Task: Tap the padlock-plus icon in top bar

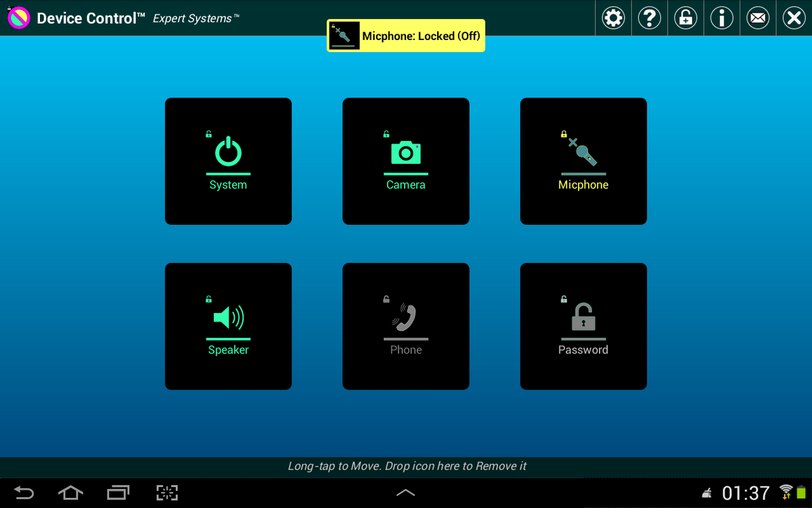Action: 685,18
